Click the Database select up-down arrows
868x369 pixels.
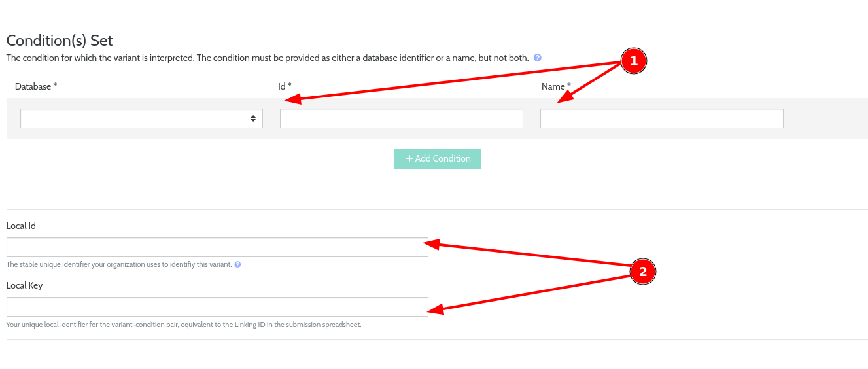tap(253, 118)
